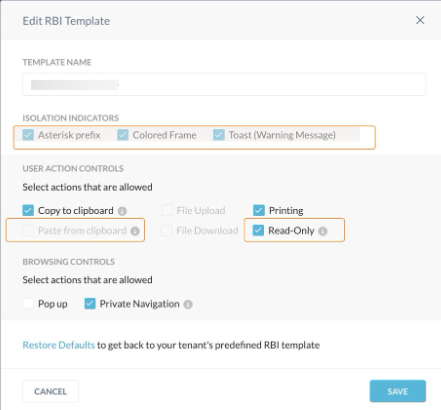The image size is (441, 410).
Task: Click info icon next to Private Navigation
Action: click(188, 304)
